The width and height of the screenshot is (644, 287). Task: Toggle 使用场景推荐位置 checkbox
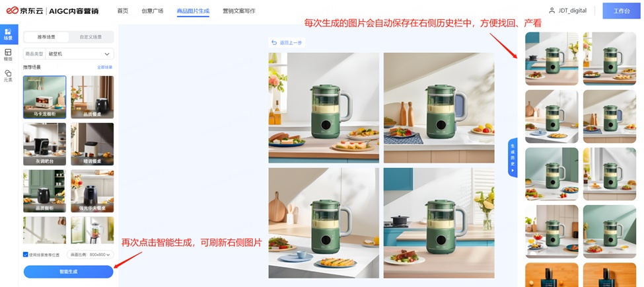[26, 255]
